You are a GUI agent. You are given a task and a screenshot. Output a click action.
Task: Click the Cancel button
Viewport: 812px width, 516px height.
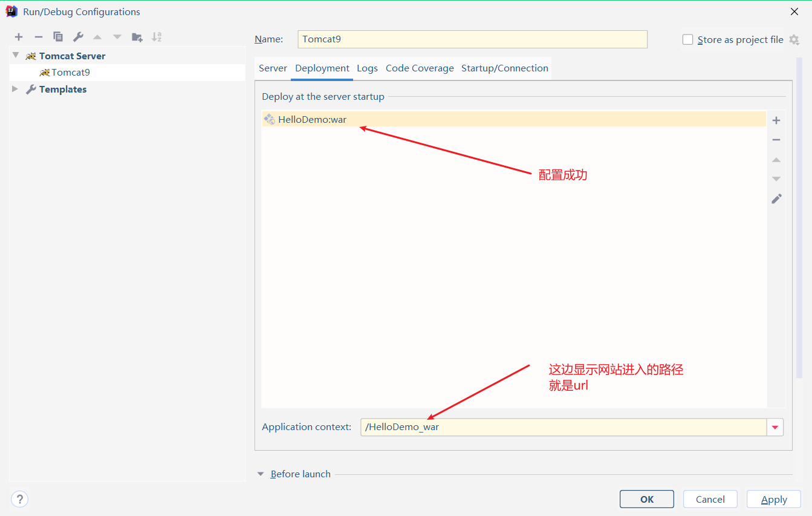pyautogui.click(x=710, y=499)
